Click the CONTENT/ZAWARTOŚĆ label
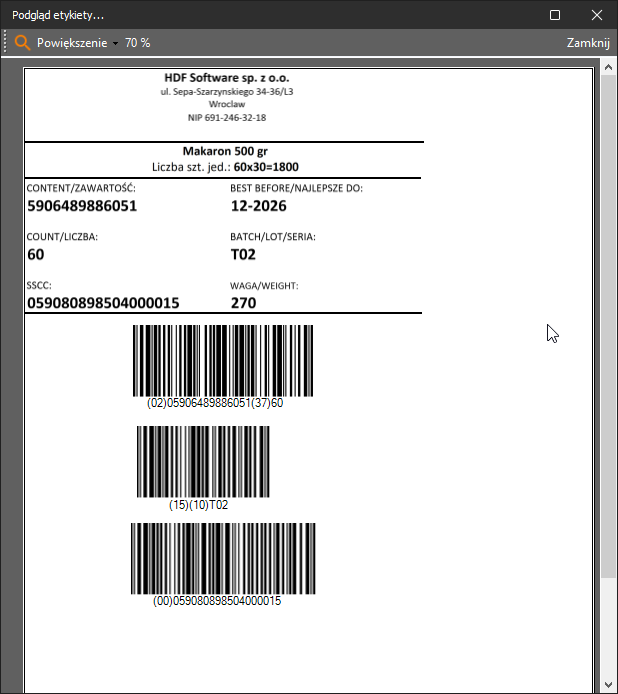 [x=81, y=188]
